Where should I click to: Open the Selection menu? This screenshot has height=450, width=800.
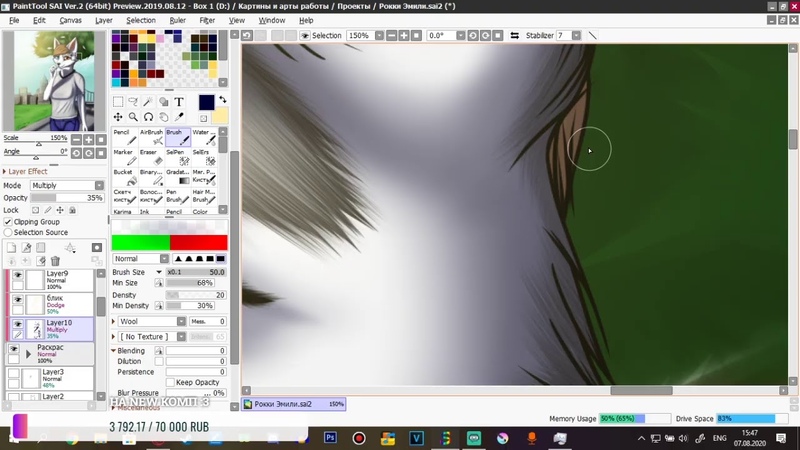coord(141,20)
